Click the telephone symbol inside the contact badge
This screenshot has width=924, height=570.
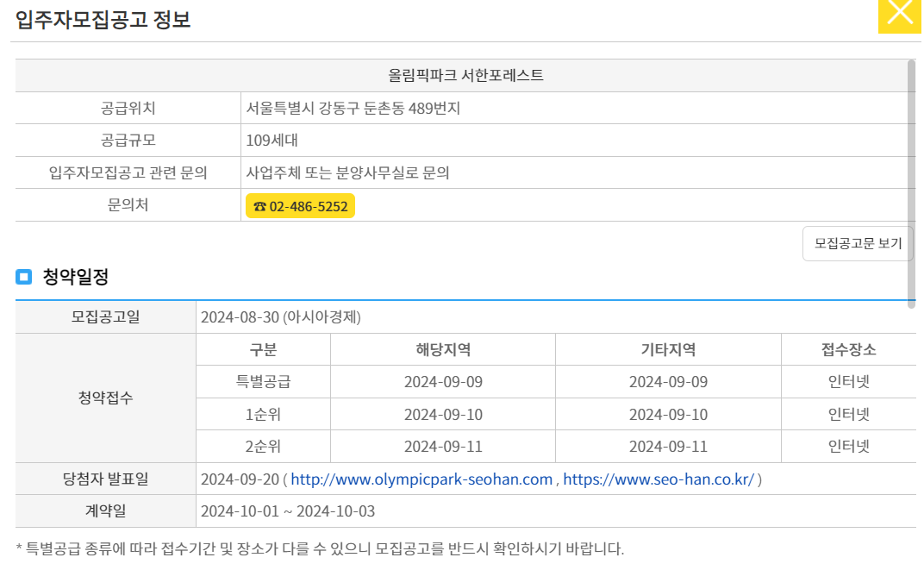(260, 205)
